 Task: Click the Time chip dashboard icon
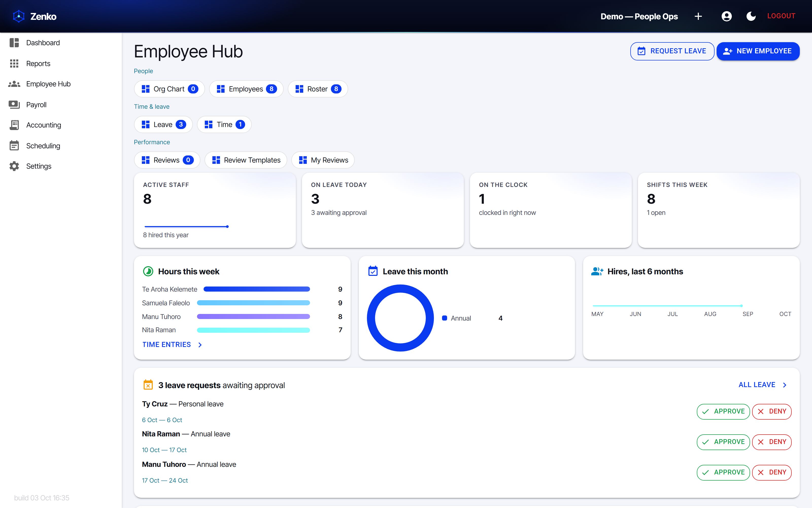click(x=209, y=124)
